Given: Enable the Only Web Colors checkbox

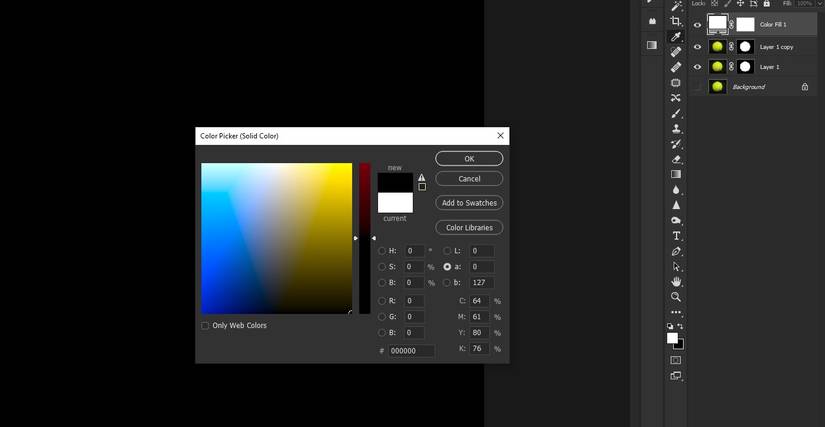Looking at the screenshot, I should [205, 326].
